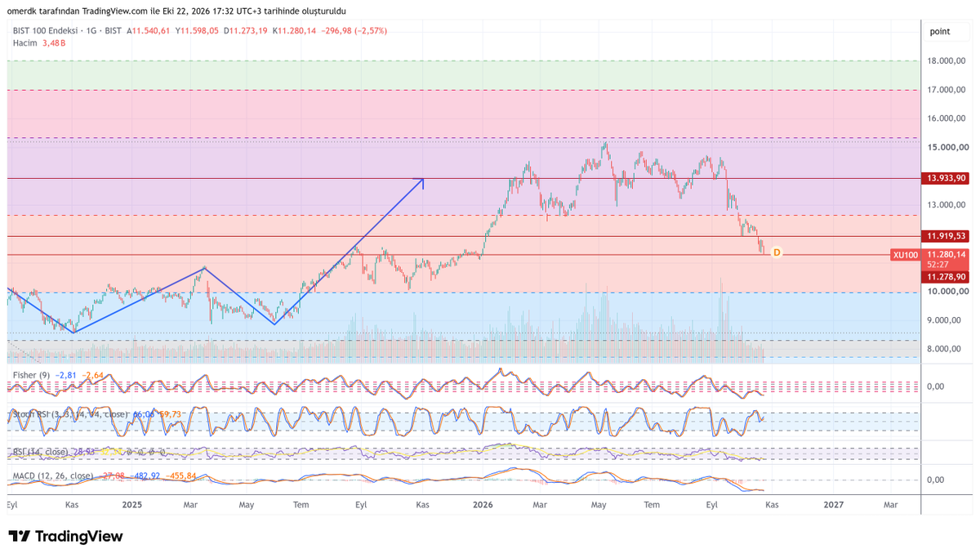Click the change value '−296,98 (−2,57%)'

point(354,31)
